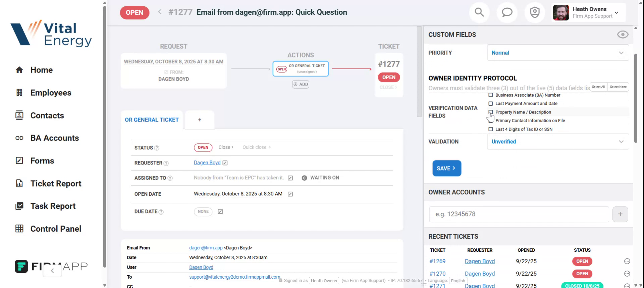The image size is (644, 288).
Task: Open the chat bubble icon
Action: coord(507,12)
